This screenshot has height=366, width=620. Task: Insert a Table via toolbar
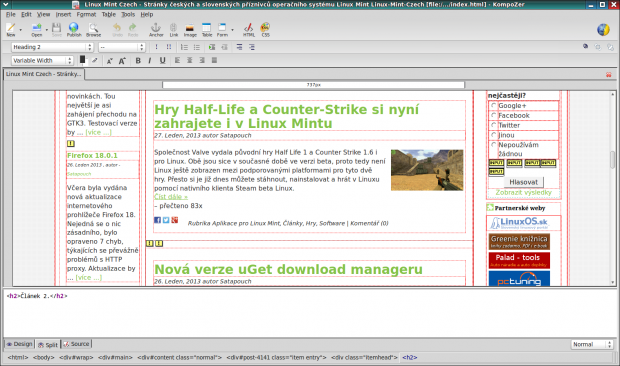click(x=207, y=30)
